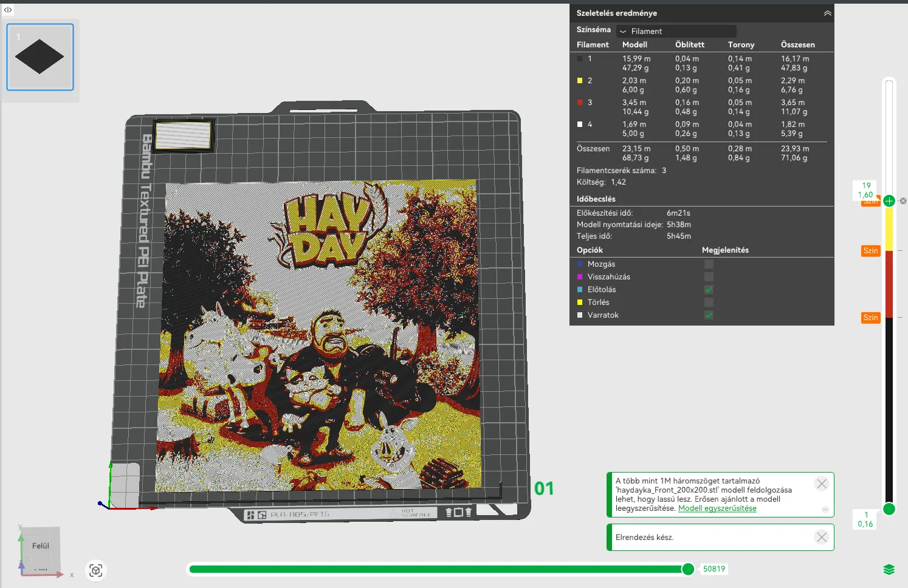908x588 pixels.
Task: Click the Időbecslés section heading
Action: (x=596, y=199)
